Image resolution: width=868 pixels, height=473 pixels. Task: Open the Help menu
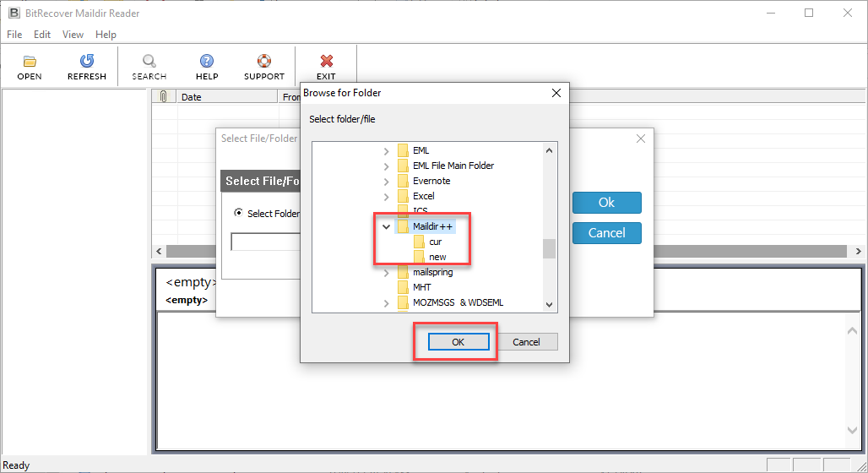pyautogui.click(x=106, y=35)
